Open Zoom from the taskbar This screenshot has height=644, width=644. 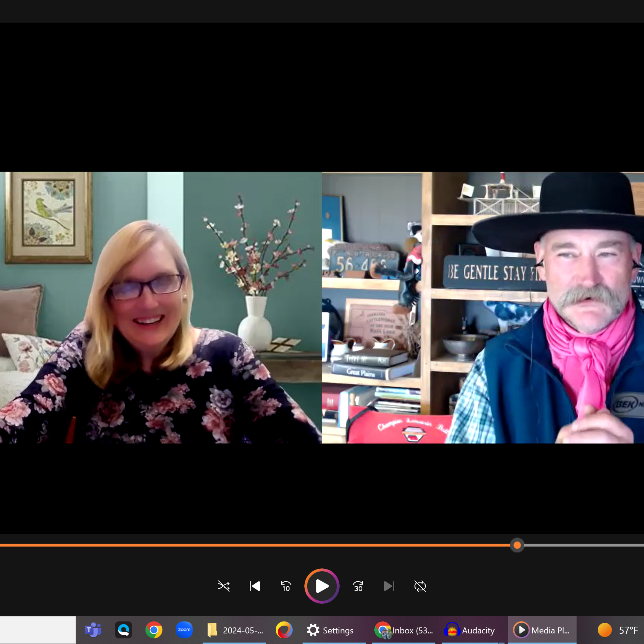184,630
